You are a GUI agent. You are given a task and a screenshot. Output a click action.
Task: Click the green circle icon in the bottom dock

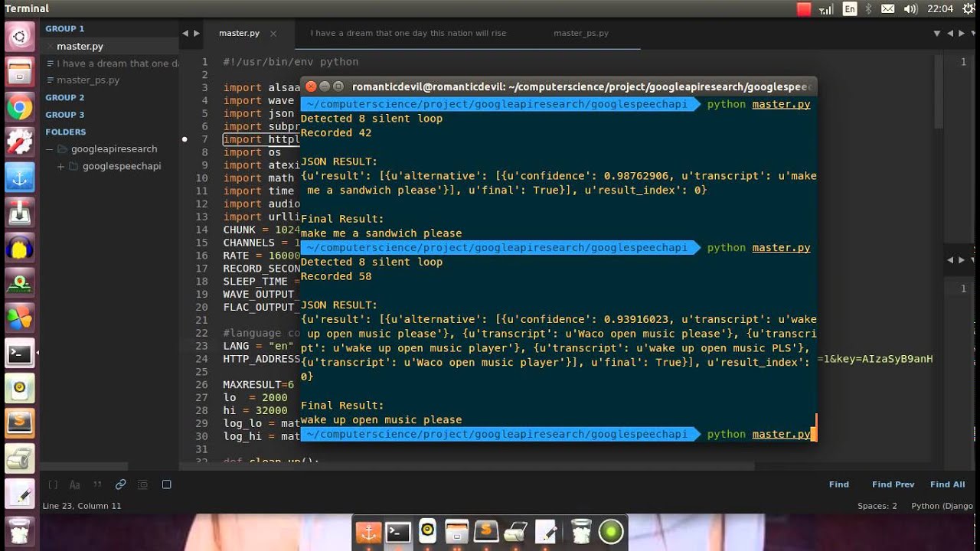tap(611, 532)
